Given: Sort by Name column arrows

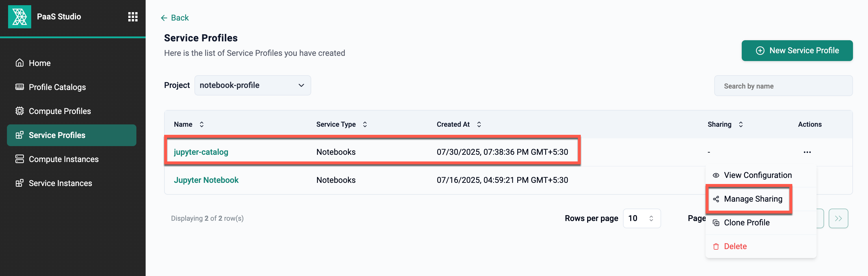Looking at the screenshot, I should point(201,124).
